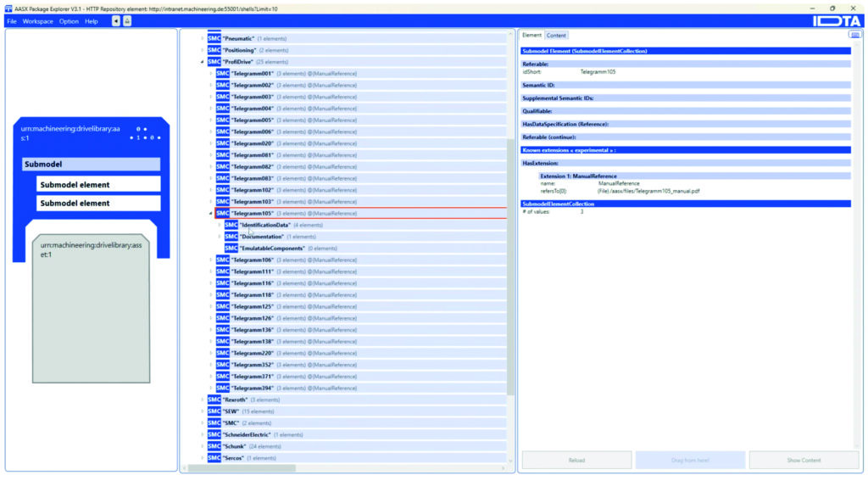The height and width of the screenshot is (492, 868).
Task: Expand the SEW node
Action: pyautogui.click(x=202, y=411)
